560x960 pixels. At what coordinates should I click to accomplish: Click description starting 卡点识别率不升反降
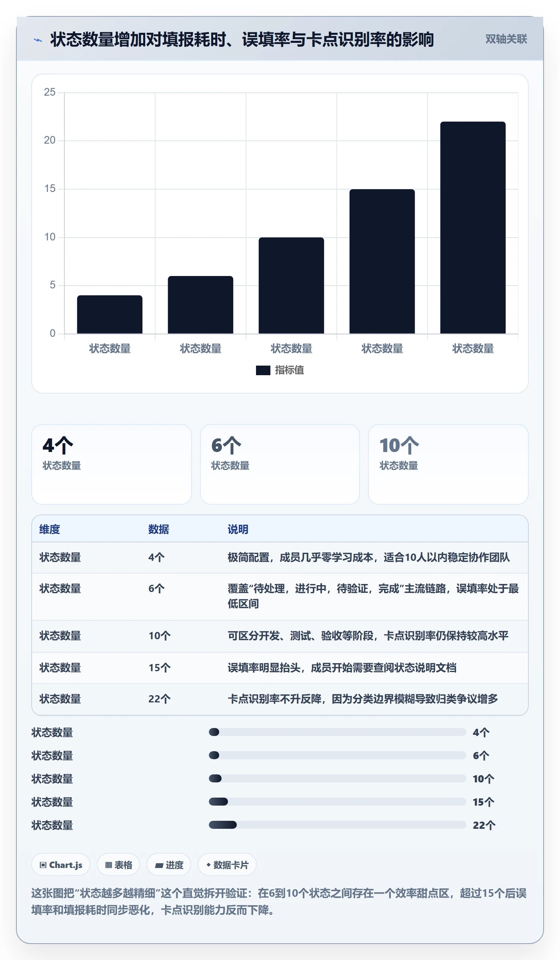point(363,699)
